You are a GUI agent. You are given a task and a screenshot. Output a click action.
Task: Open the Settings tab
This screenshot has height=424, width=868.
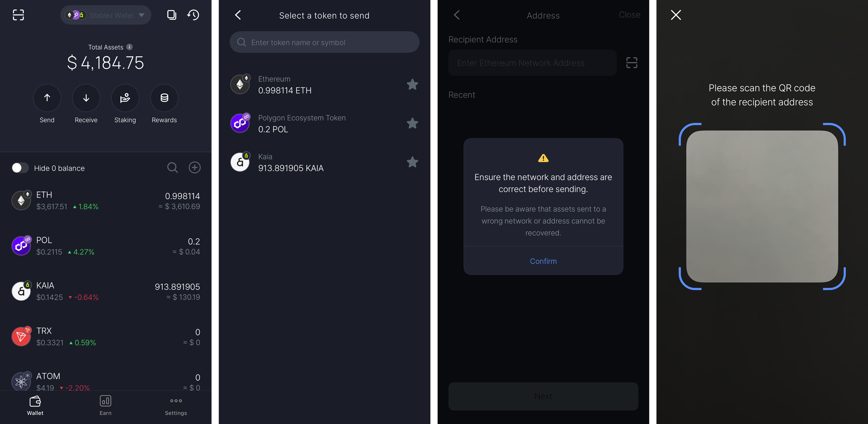[175, 405]
